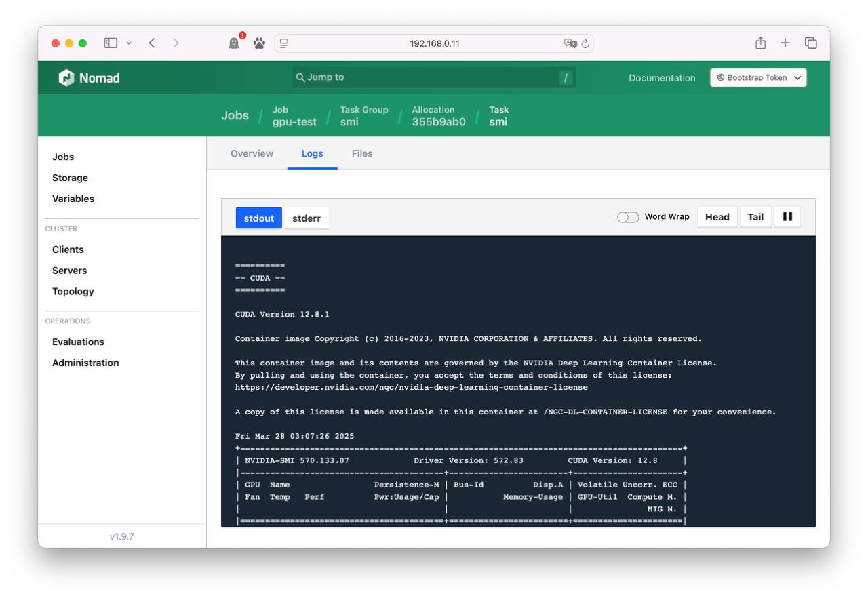868x598 pixels.
Task: Open Evaluations under Operations
Action: point(78,342)
